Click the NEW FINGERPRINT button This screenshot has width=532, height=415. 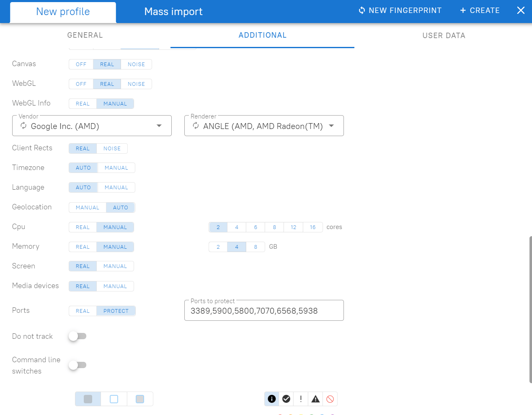400,10
